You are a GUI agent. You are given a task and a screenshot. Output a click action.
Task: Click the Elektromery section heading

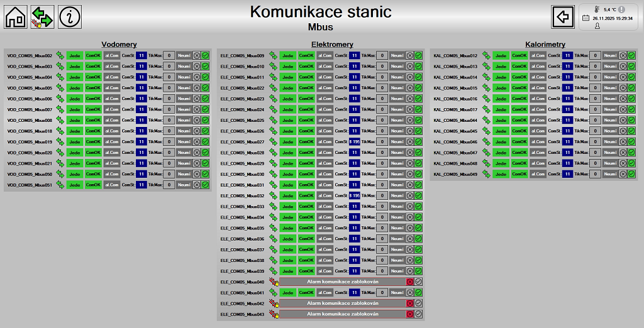[x=332, y=45]
